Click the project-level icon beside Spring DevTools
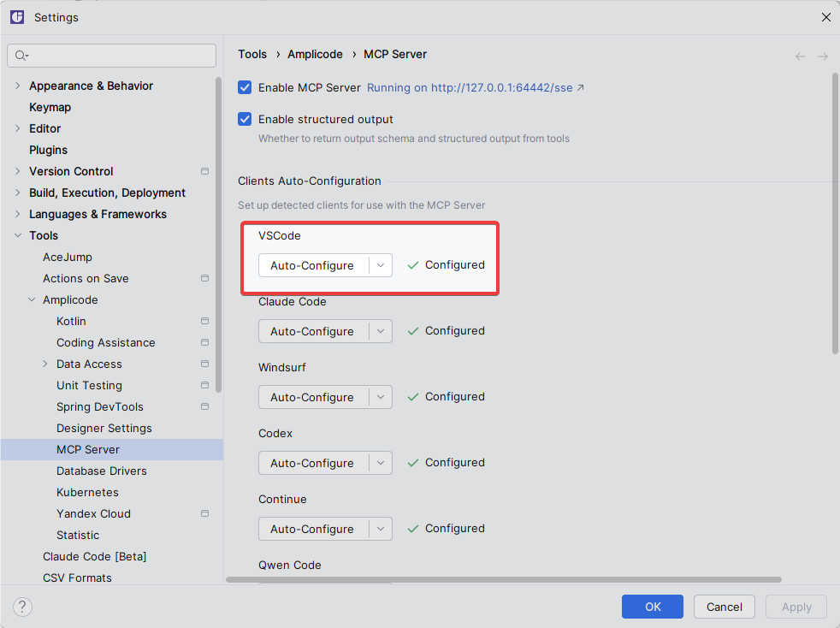 click(x=204, y=406)
